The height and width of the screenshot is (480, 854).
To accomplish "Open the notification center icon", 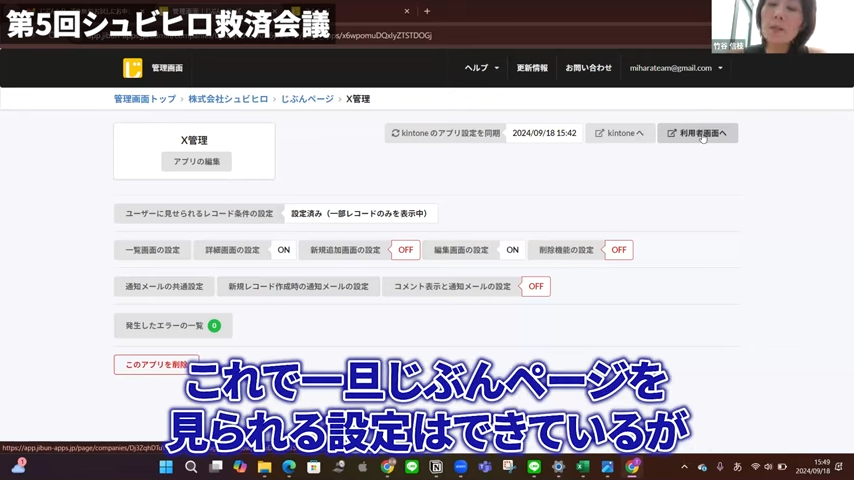I will [839, 467].
